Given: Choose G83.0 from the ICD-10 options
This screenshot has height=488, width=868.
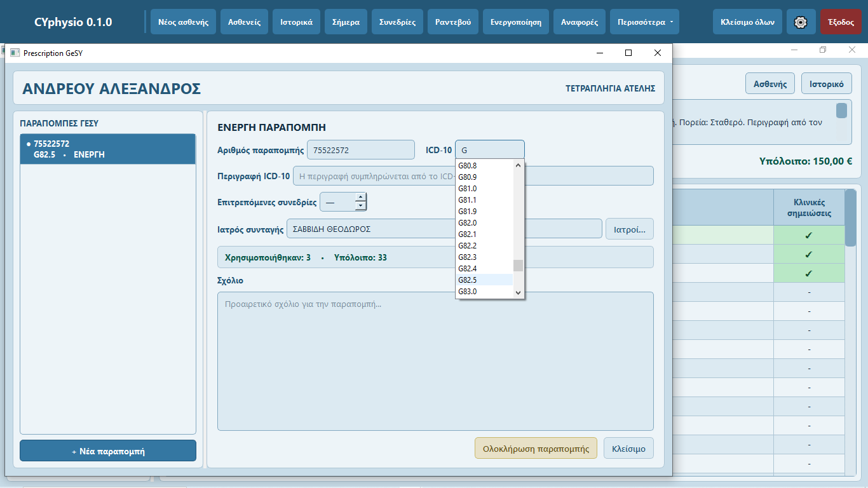Looking at the screenshot, I should (x=485, y=292).
